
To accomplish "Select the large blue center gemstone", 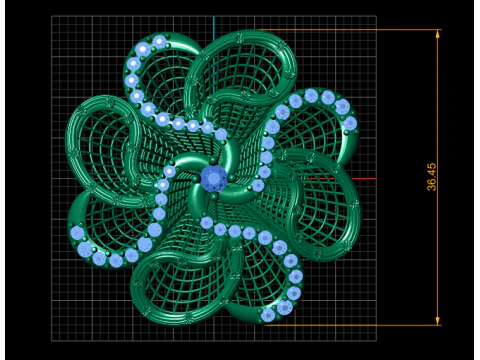I will [x=214, y=179].
